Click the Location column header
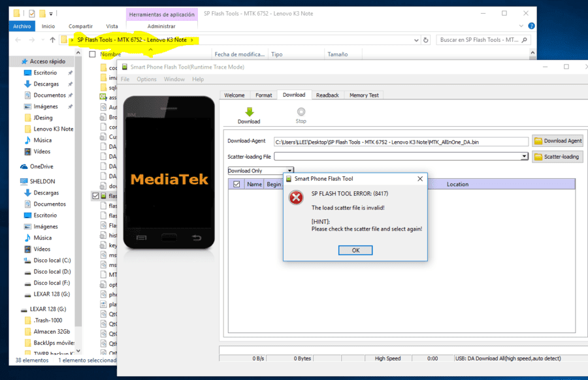 [x=457, y=184]
